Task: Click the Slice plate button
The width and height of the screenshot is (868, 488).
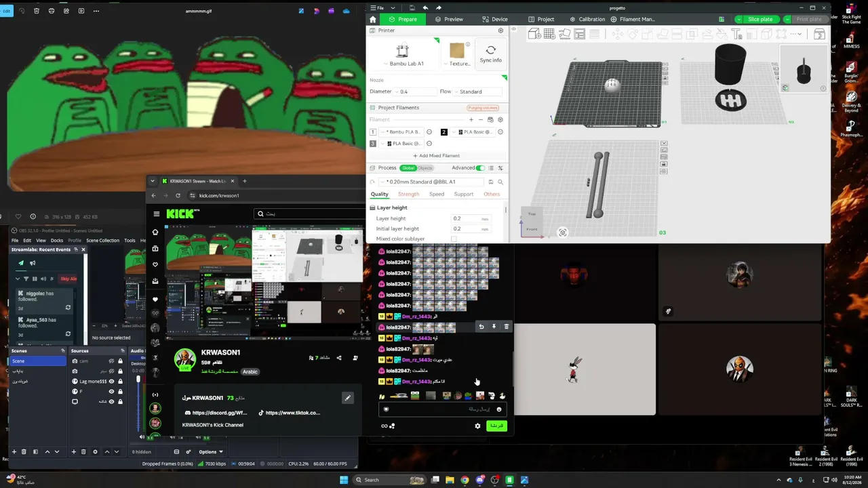Action: coord(759,19)
